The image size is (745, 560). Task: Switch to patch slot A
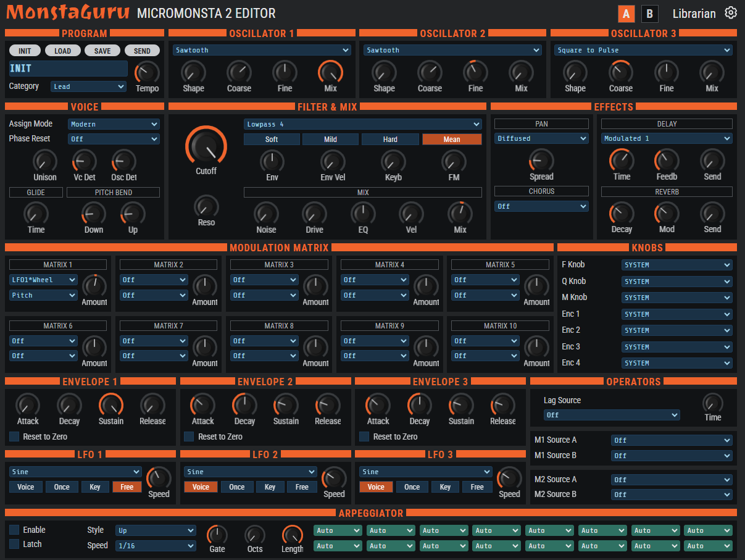[x=626, y=14]
